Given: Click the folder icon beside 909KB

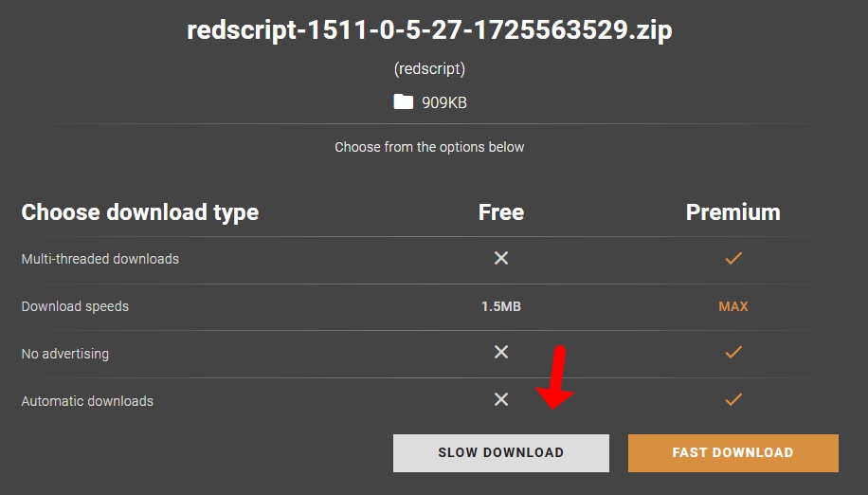Looking at the screenshot, I should [x=403, y=101].
